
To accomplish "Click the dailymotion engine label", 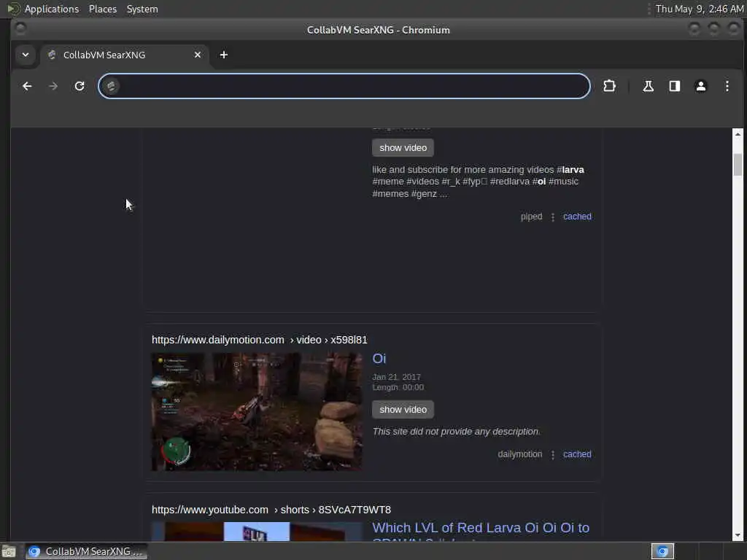I will 519,454.
